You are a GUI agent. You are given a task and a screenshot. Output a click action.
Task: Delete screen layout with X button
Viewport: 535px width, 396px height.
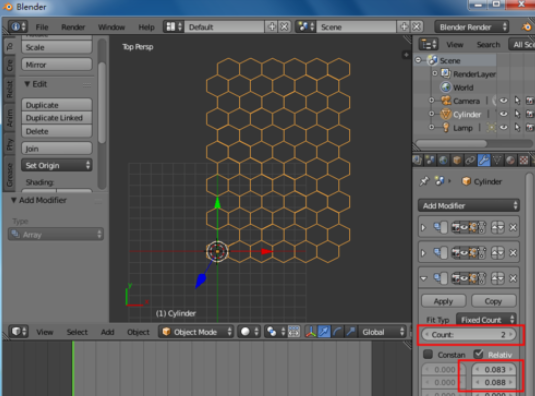pos(284,27)
